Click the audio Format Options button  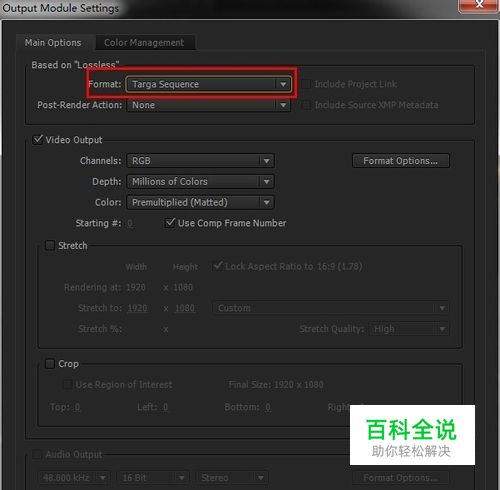(401, 478)
